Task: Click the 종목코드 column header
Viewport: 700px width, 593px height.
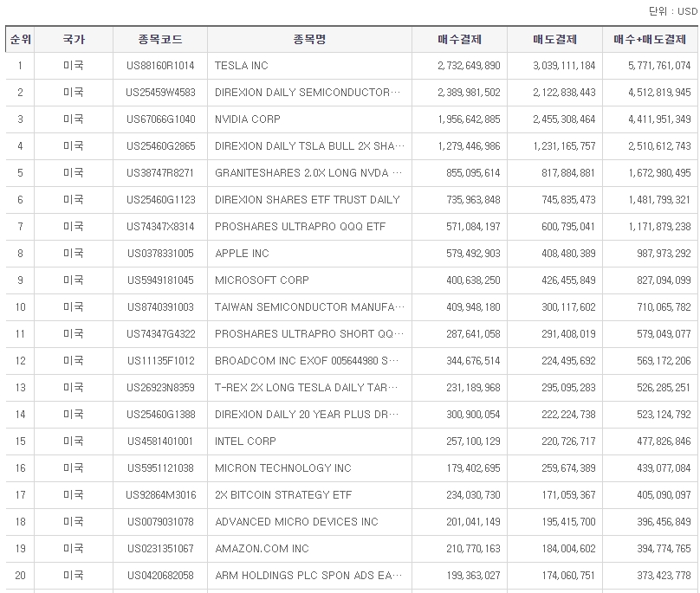Action: tap(157, 39)
